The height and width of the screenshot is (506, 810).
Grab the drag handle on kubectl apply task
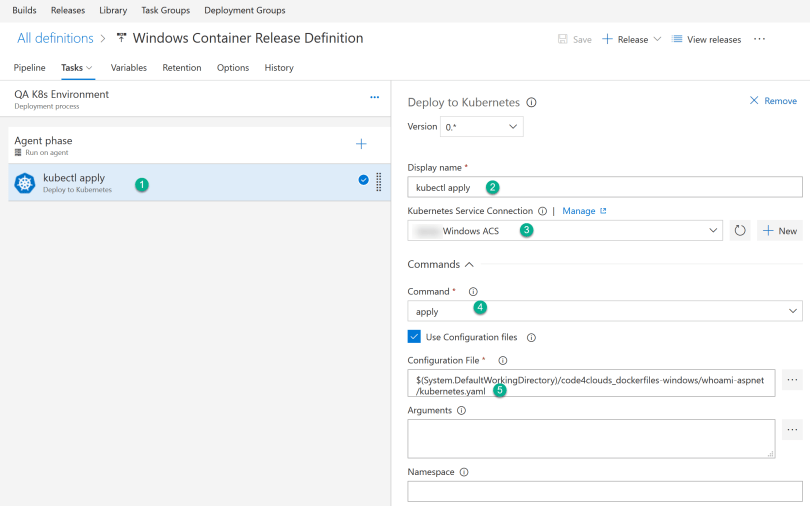point(379,182)
